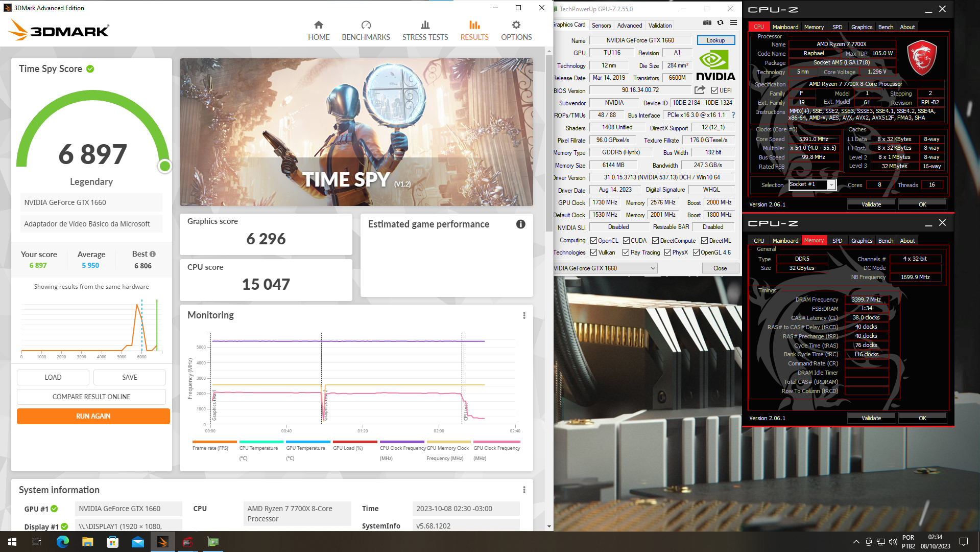The height and width of the screenshot is (552, 980).
Task: Launch Microsoft Edge from the taskbar
Action: (62, 542)
